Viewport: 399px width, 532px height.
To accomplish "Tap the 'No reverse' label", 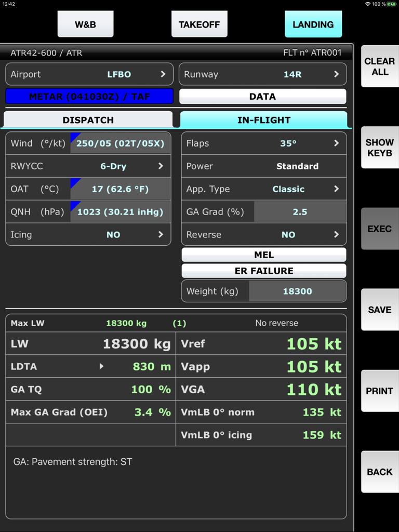I will click(x=277, y=323).
